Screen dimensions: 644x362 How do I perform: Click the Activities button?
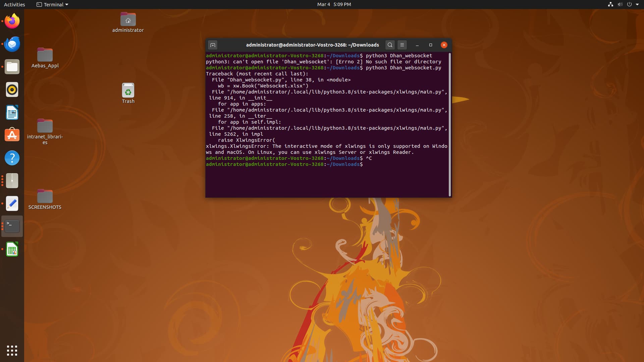point(14,4)
